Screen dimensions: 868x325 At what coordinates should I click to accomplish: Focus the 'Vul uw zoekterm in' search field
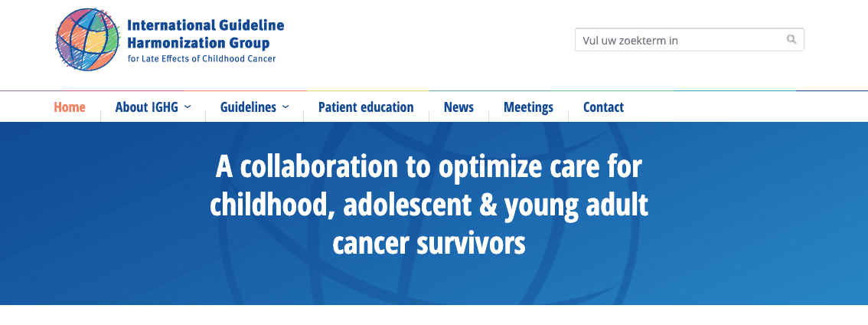(689, 40)
